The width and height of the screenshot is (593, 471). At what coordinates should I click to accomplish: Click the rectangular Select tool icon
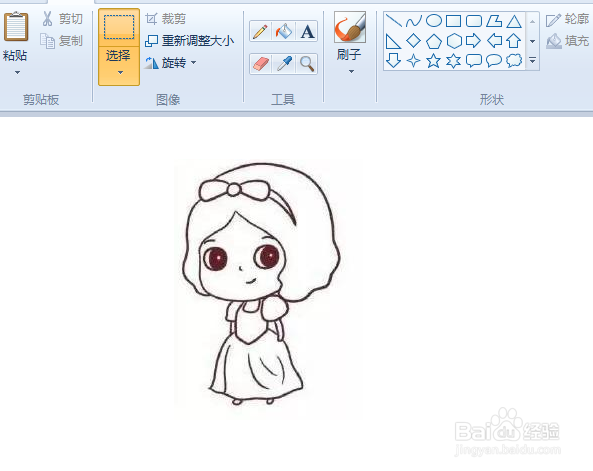coord(119,27)
